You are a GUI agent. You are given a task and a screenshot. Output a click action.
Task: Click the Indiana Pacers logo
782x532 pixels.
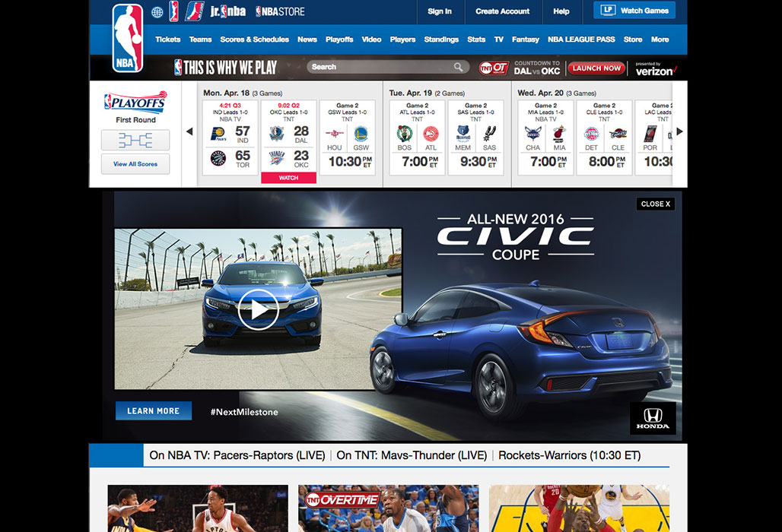[x=218, y=134]
